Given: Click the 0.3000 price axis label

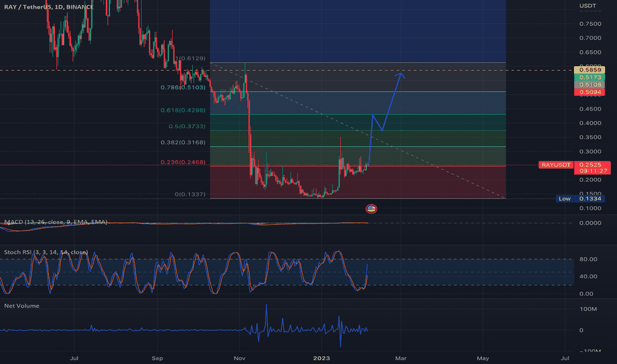Looking at the screenshot, I should coord(591,151).
